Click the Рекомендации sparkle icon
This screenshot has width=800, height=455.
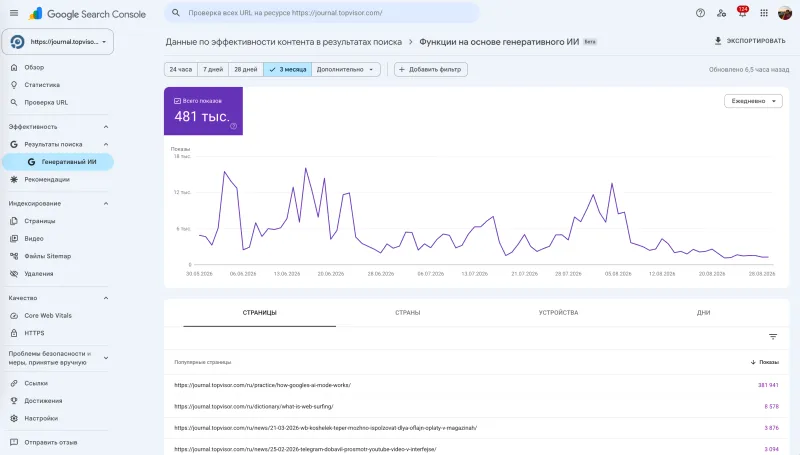click(14, 180)
